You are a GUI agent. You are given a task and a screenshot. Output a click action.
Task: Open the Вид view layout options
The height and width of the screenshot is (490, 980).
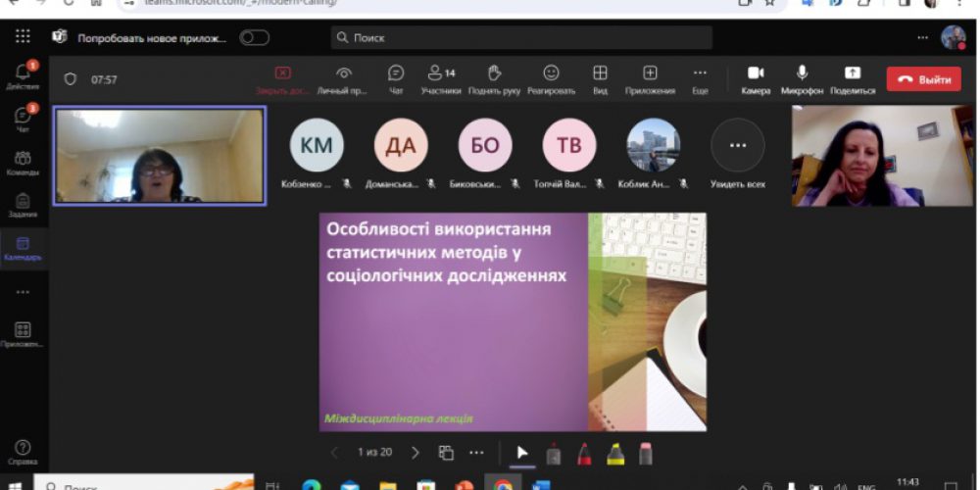click(600, 78)
